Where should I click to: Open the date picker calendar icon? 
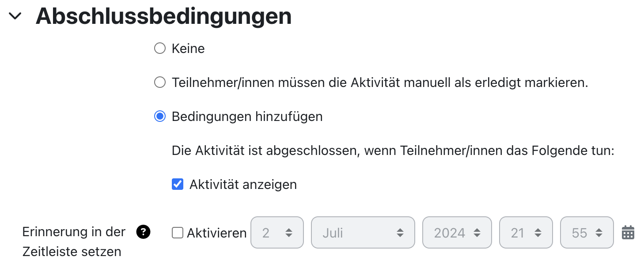tap(629, 233)
